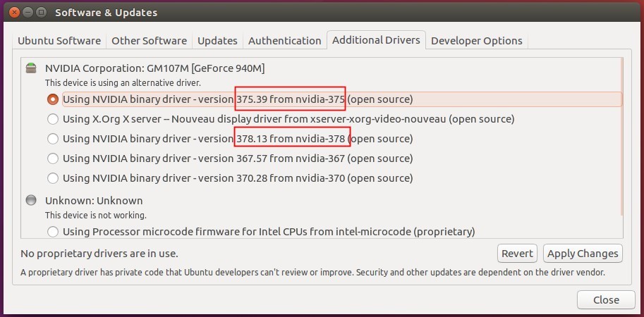Click 'This device is using an alternative driver.' text
Screen dimensions: 644x317
[x=123, y=83]
